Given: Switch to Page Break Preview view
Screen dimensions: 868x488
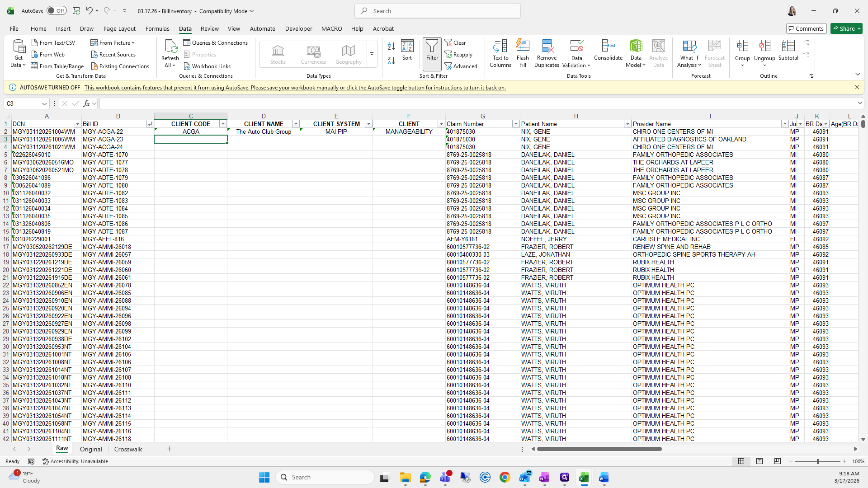Looking at the screenshot, I should 777,461.
